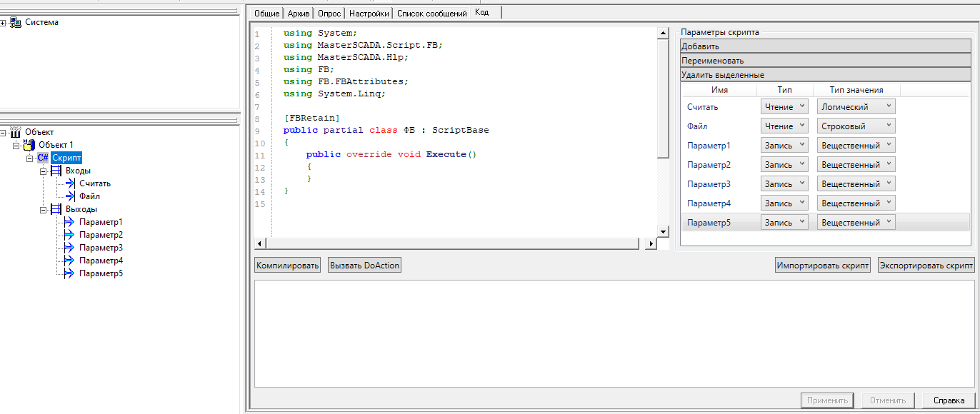The width and height of the screenshot is (980, 414).
Task: Click the Файл input arrow icon
Action: (x=70, y=196)
